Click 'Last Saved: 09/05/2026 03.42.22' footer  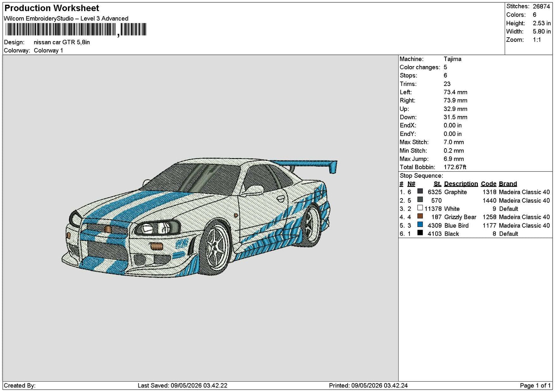(x=182, y=385)
